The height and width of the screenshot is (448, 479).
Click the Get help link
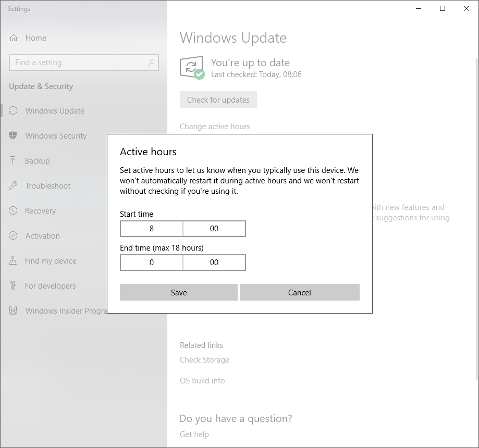point(194,434)
